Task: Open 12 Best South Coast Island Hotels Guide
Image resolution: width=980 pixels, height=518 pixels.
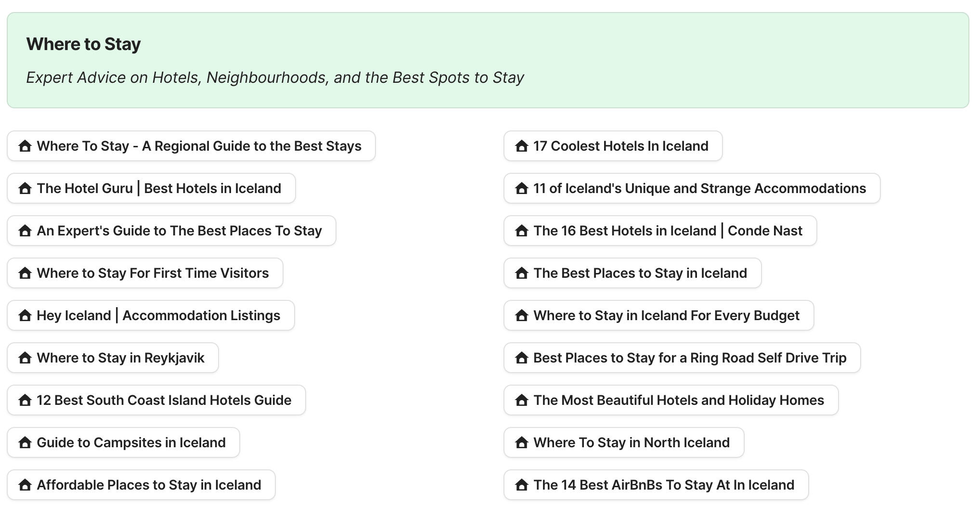Action: click(164, 400)
